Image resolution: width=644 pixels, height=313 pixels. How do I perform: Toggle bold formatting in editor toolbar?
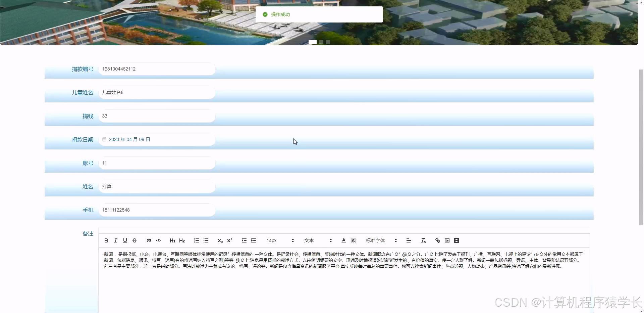pos(106,240)
